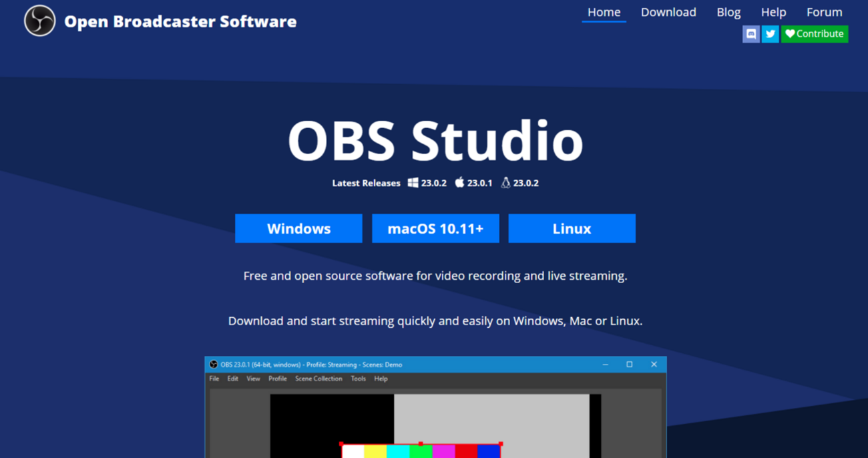This screenshot has width=868, height=458.
Task: Open the Download nav page
Action: tap(668, 12)
